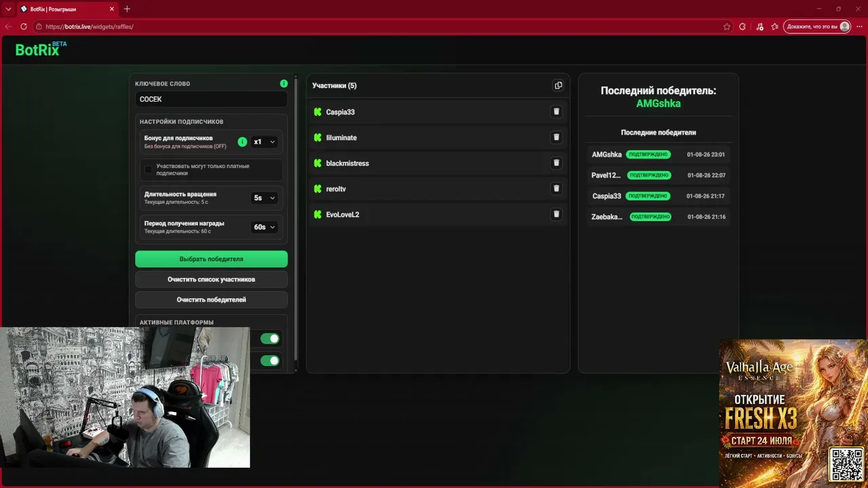Viewport: 868px width, 488px height.
Task: Click the browser address bar URL
Action: point(90,26)
